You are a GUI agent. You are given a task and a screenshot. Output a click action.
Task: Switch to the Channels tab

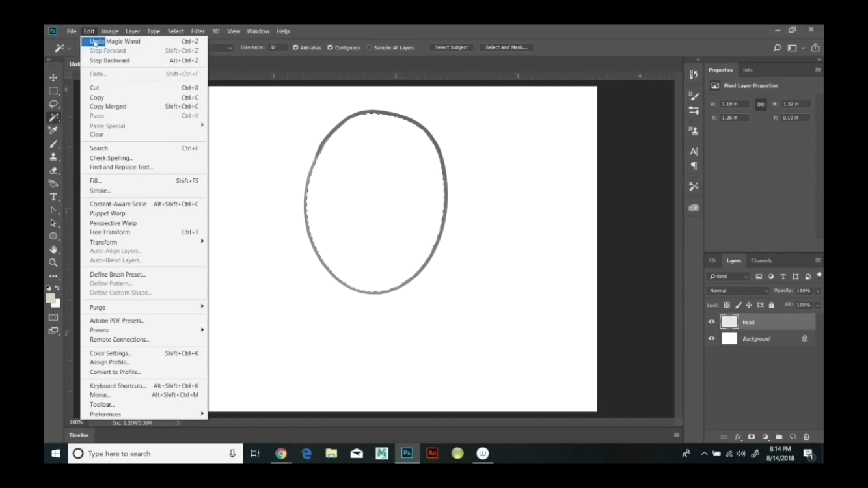click(x=761, y=260)
